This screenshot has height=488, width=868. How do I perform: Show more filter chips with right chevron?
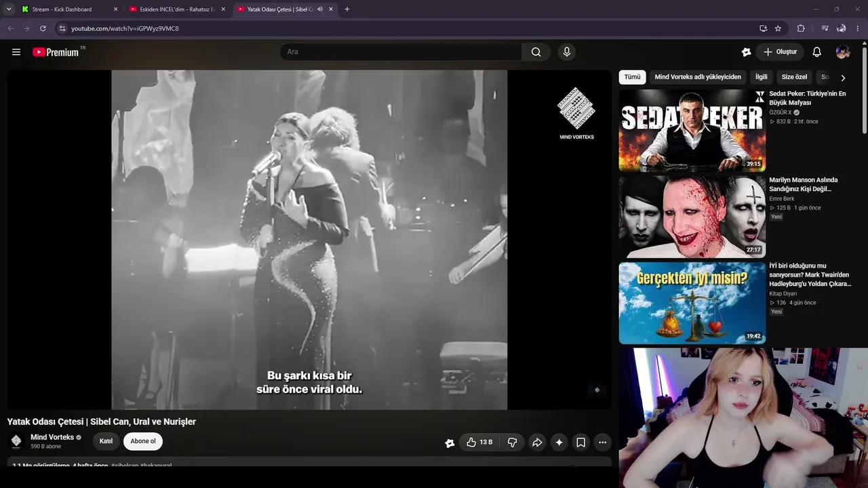843,77
